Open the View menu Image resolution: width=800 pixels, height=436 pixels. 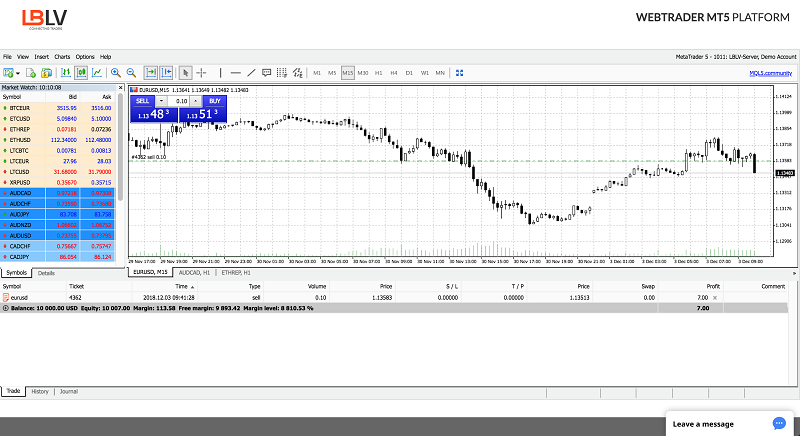point(23,57)
